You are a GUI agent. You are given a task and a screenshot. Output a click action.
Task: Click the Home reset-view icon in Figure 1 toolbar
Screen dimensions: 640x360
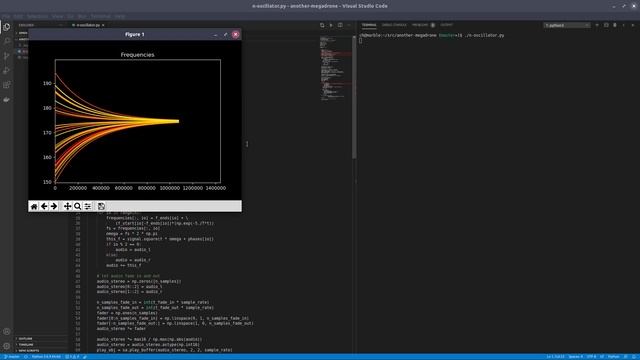[x=34, y=207]
